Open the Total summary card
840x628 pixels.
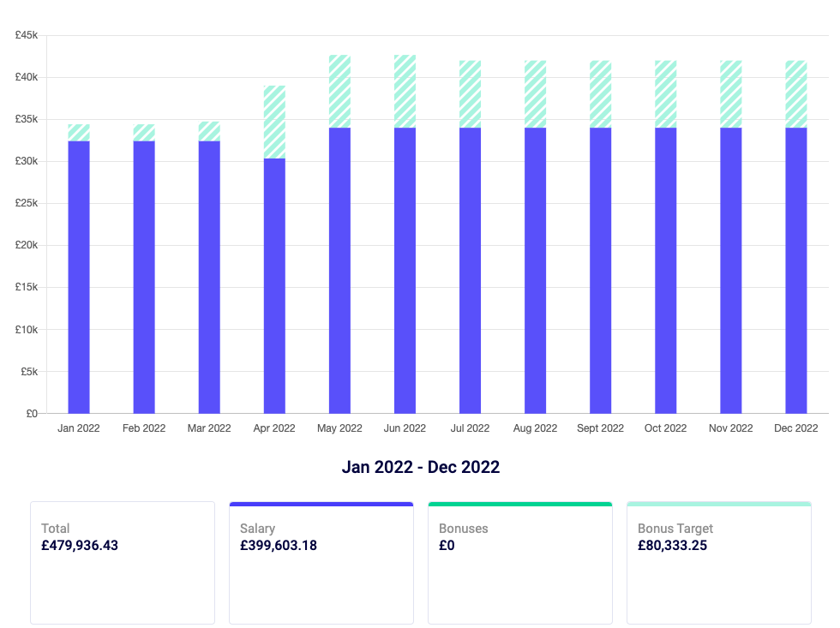pyautogui.click(x=123, y=562)
